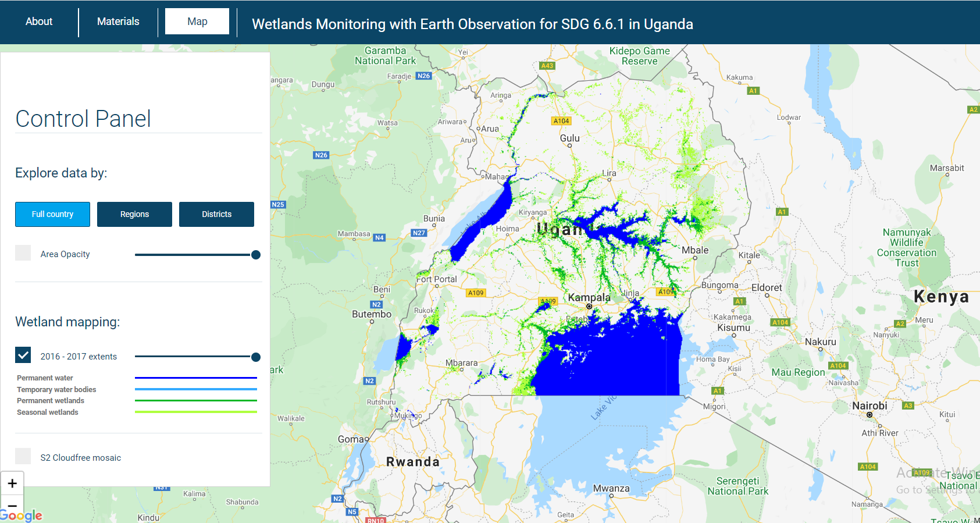Click the Rwanda country label
980x523 pixels.
[413, 462]
